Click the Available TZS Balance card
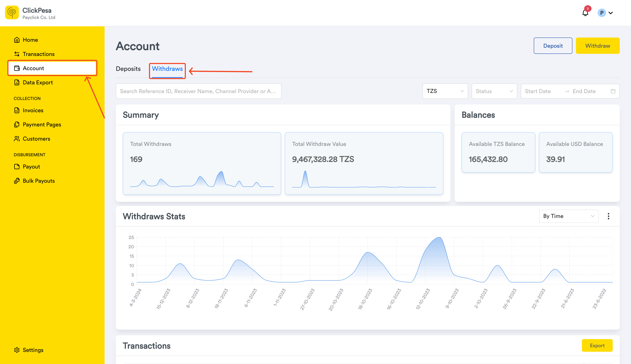Screen dimensions: 631x364 pyautogui.click(x=498, y=152)
